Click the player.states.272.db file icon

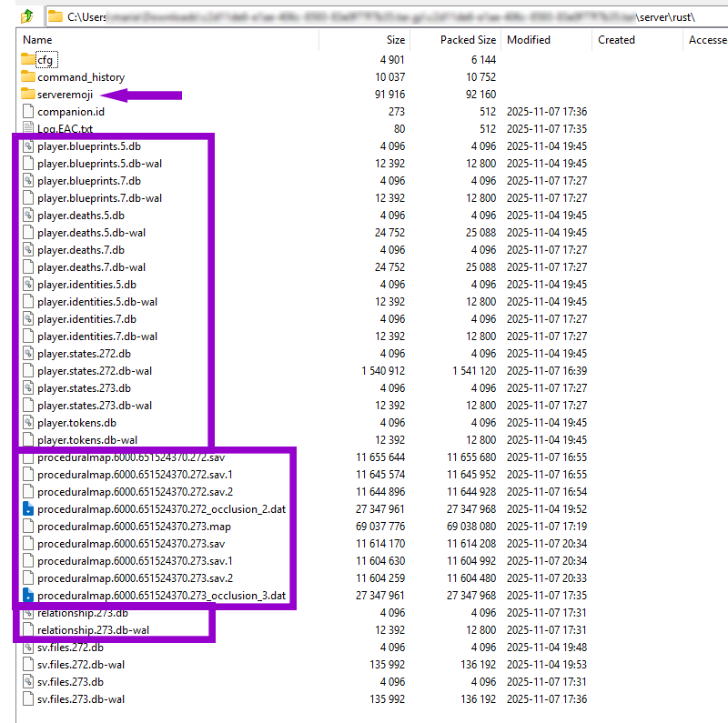pos(27,354)
